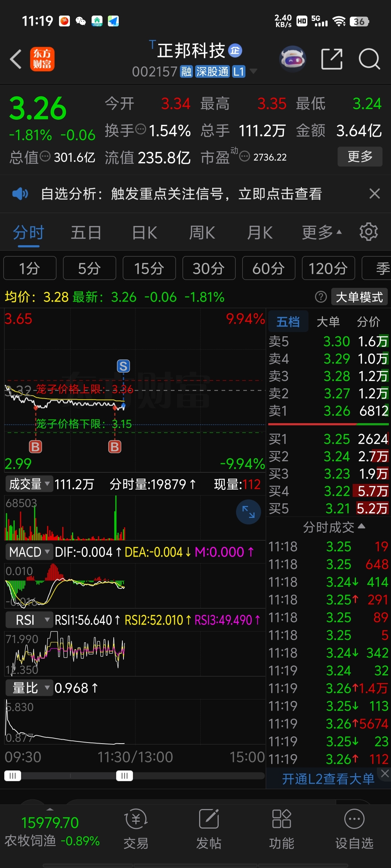The width and height of the screenshot is (391, 868).
Task: Tap the blue S sell marker
Action: click(123, 366)
